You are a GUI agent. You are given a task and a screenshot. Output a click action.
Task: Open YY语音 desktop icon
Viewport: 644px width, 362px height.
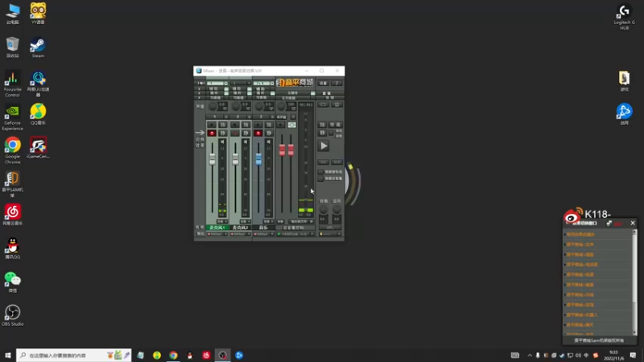click(x=38, y=13)
